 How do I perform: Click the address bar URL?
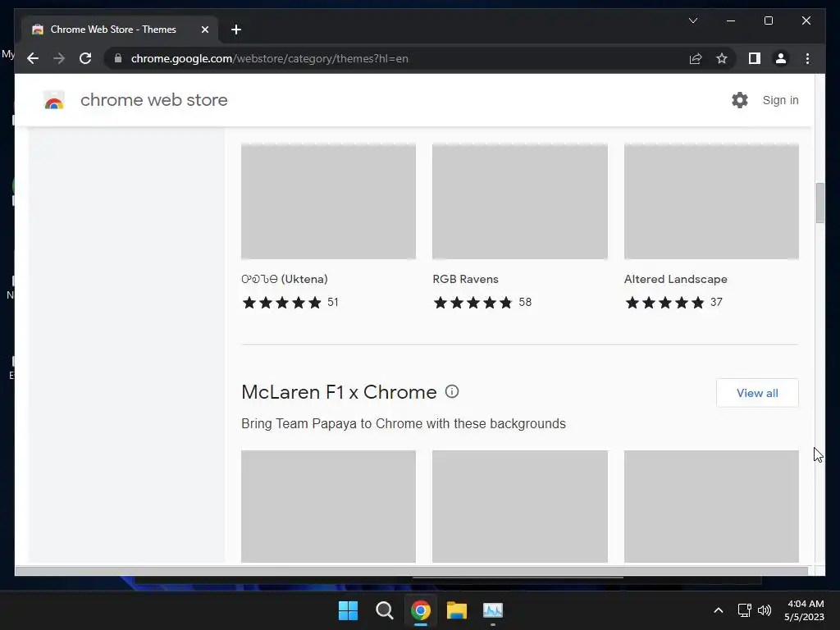269,58
